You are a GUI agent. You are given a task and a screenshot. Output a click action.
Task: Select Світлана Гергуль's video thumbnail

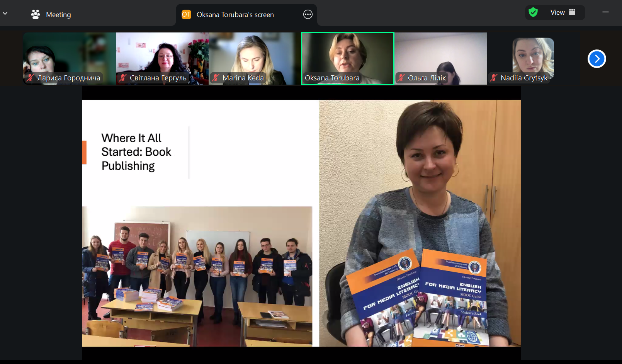[x=162, y=54]
